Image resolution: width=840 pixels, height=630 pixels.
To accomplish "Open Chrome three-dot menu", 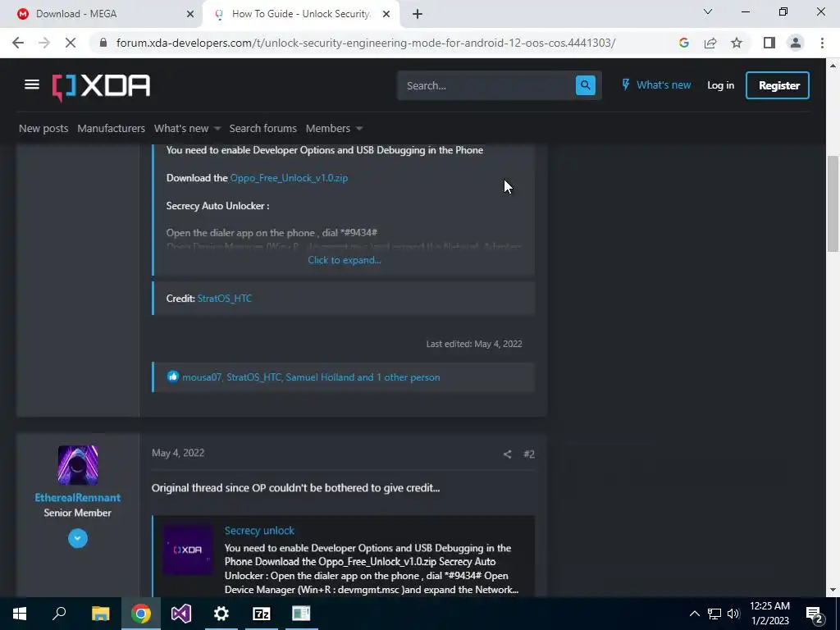I will (822, 43).
